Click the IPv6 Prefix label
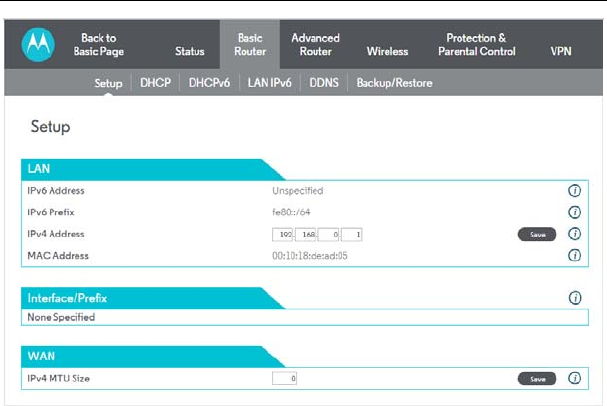This screenshot has width=607, height=406. (51, 212)
